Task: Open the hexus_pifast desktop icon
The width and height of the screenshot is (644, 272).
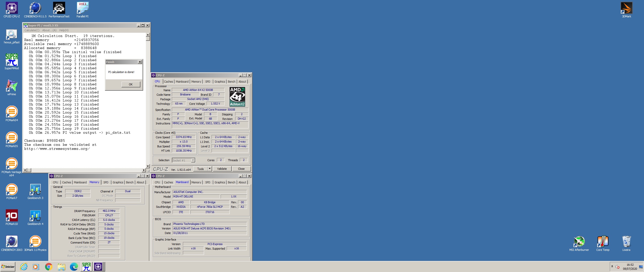Action: point(12,36)
